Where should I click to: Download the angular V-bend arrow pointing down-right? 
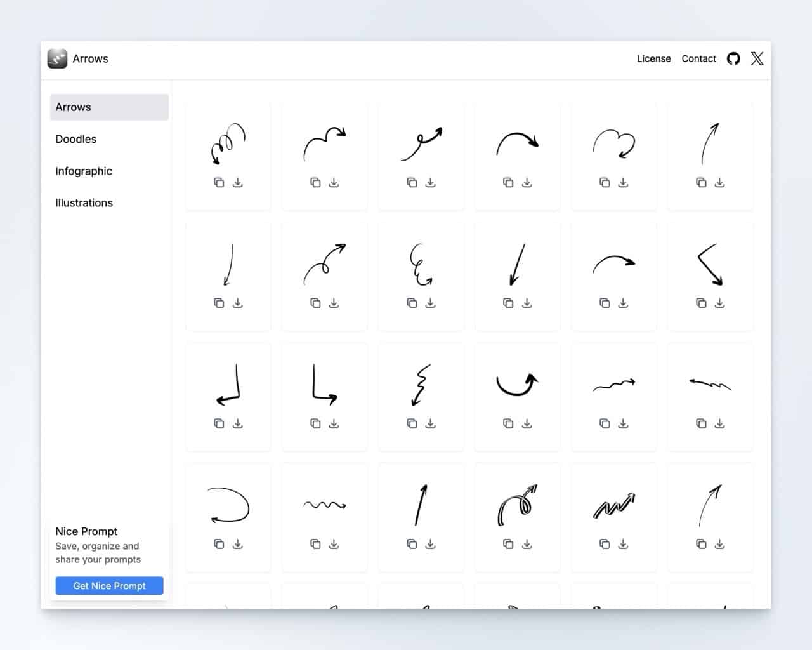click(720, 303)
